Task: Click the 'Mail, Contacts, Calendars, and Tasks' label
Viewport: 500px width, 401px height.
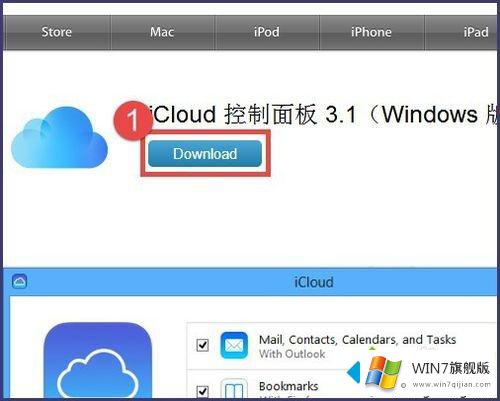Action: click(357, 340)
